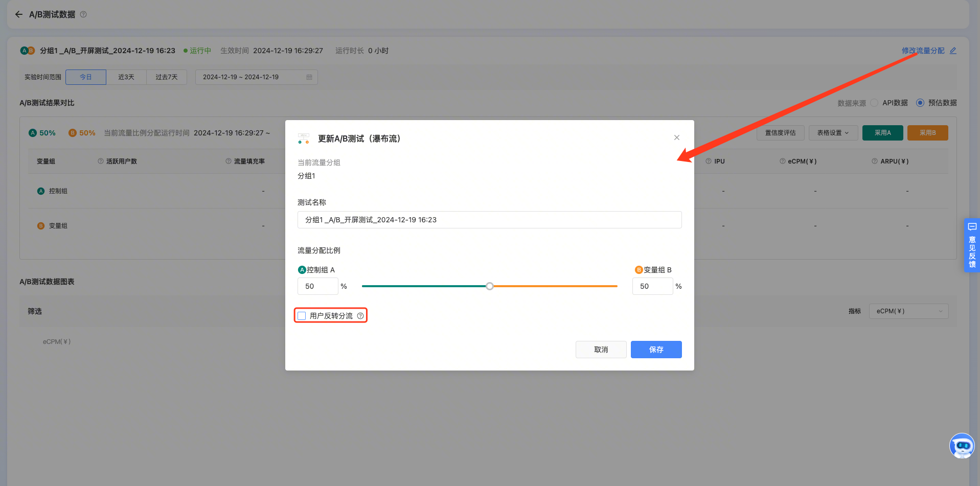This screenshot has height=486, width=980.
Task: Expand the 表格设置 dropdown
Action: pos(833,133)
